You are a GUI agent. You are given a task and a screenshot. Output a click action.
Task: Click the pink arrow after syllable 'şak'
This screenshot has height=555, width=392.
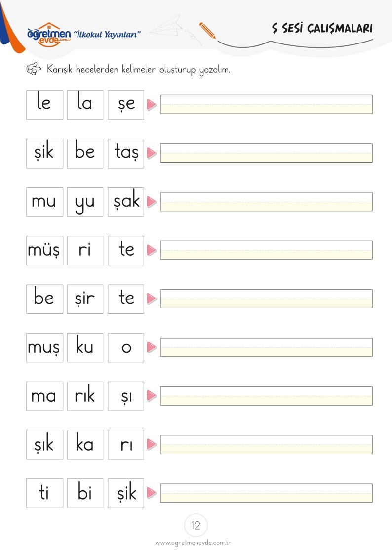(x=152, y=202)
